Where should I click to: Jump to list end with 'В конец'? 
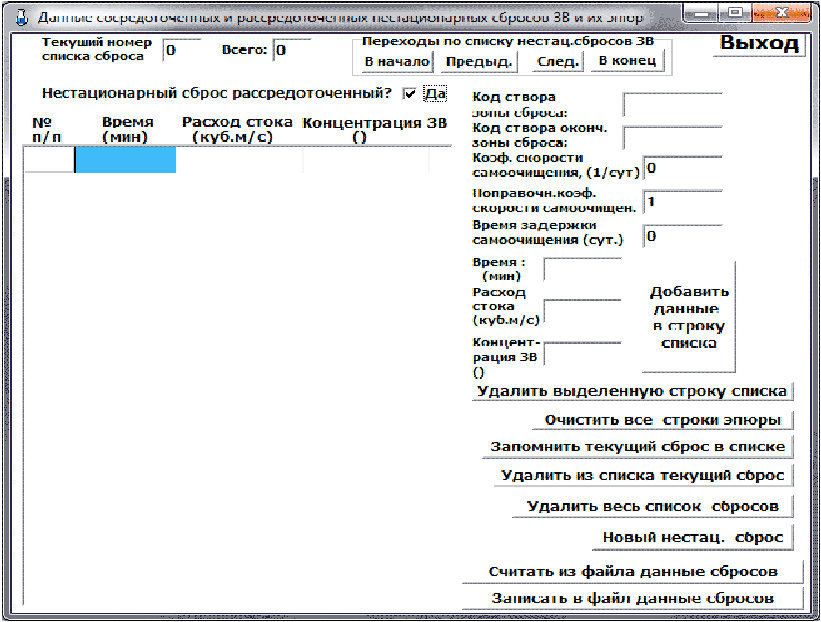(x=627, y=61)
